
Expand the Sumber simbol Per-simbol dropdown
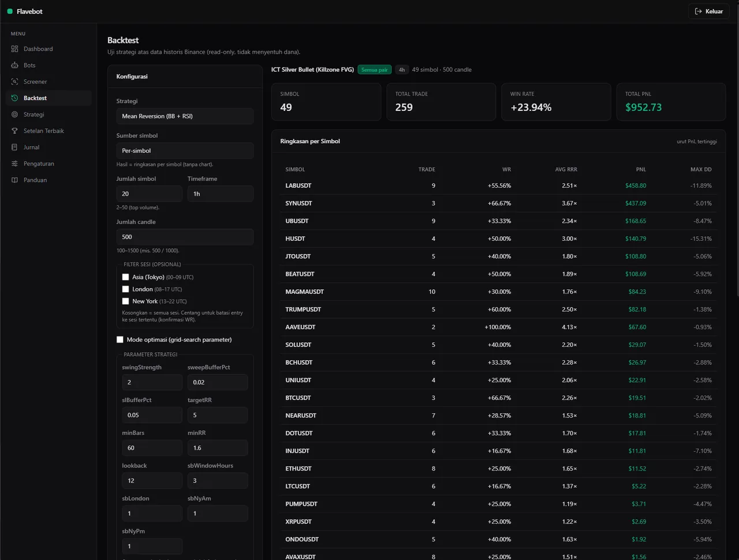pyautogui.click(x=185, y=151)
